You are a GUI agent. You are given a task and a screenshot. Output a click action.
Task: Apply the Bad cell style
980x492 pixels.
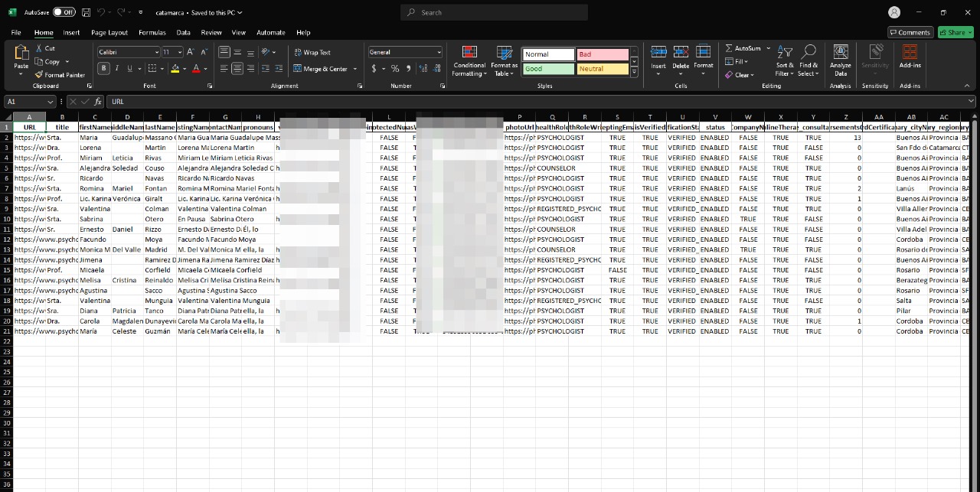[602, 54]
